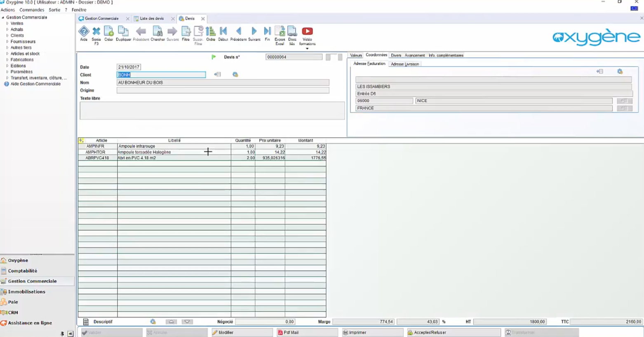Export the quote with Export Excel
The image size is (644, 337).
[x=280, y=33]
